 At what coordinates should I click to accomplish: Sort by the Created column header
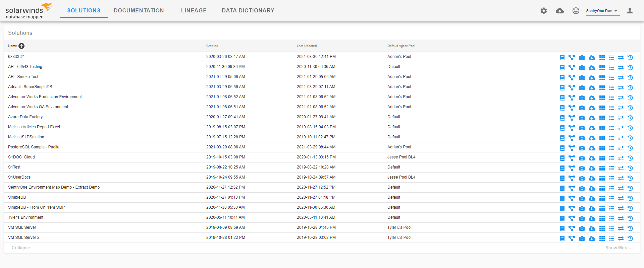pos(212,46)
